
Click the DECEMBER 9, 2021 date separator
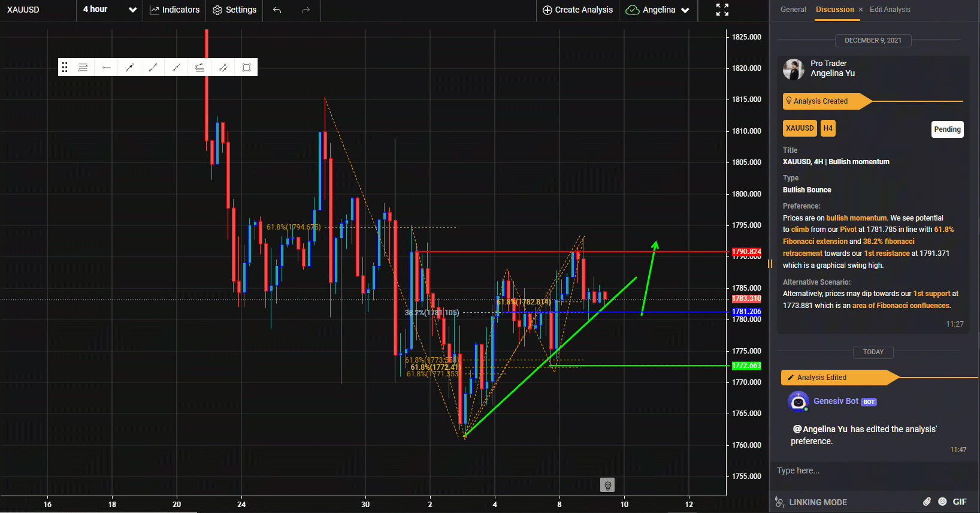[x=873, y=40]
